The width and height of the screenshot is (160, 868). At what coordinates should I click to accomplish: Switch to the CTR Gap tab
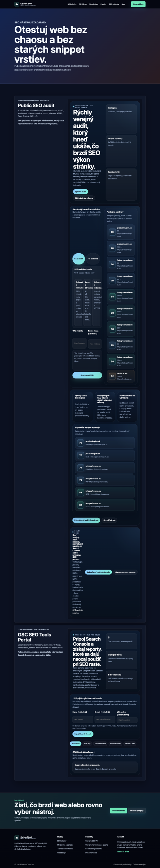point(87,744)
